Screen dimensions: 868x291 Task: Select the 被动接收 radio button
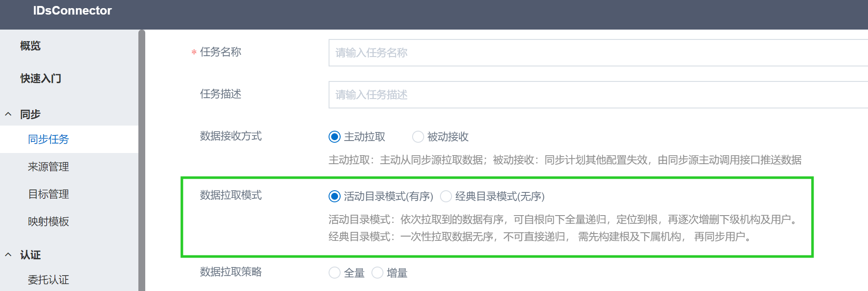tap(418, 137)
